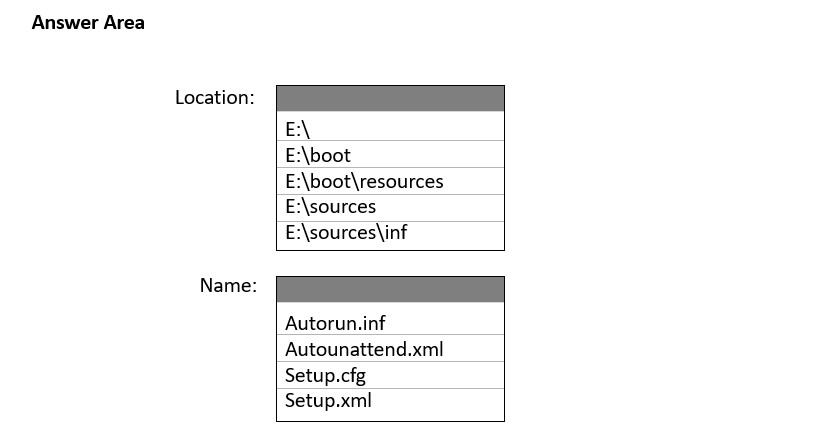Viewport: 815px width, 437px height.
Task: Select Autorun.inf in the Name list
Action: point(390,322)
